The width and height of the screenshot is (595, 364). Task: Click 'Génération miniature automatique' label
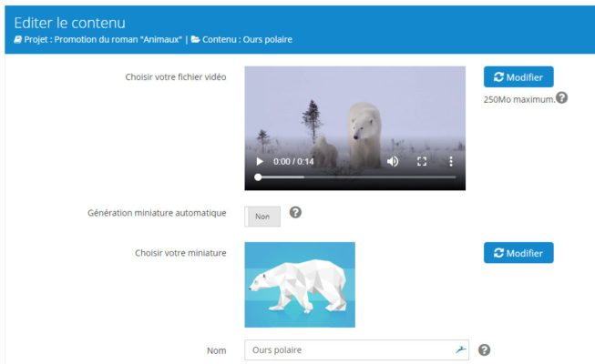(x=157, y=213)
